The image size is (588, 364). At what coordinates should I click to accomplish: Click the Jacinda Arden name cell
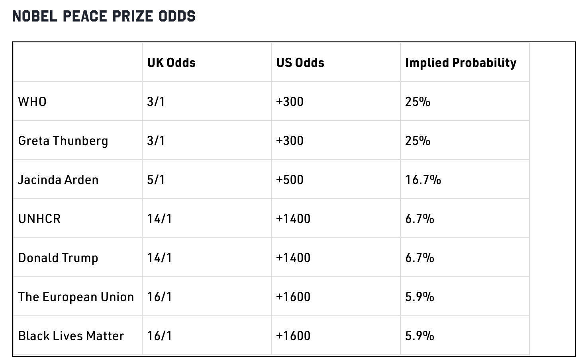pyautogui.click(x=58, y=180)
